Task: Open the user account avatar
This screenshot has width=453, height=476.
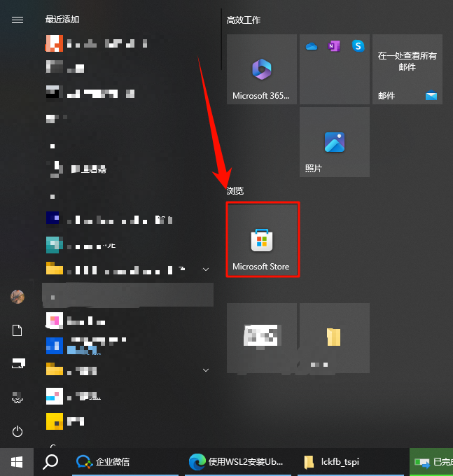Action: 18,297
